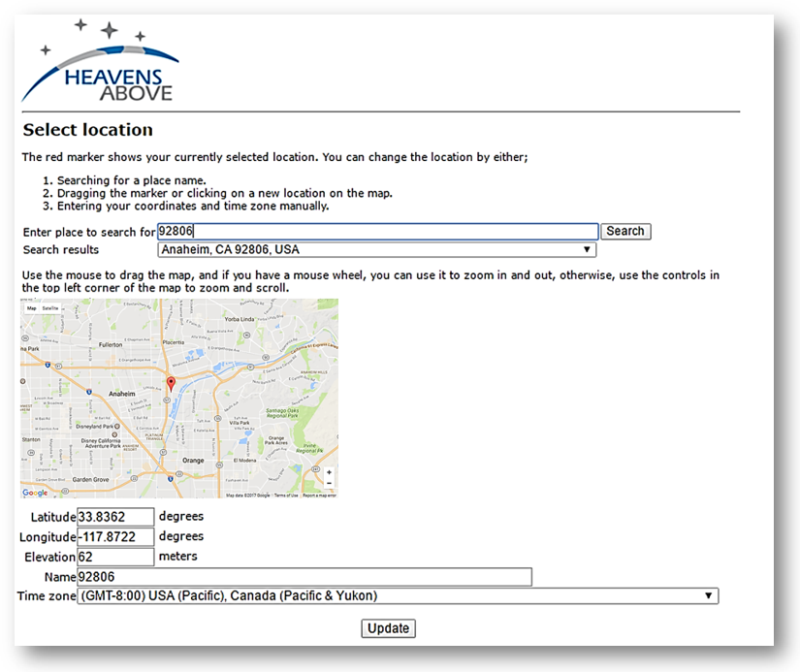Viewport: 800px width, 672px height.
Task: Zoom in with the map plus button
Action: [x=329, y=472]
